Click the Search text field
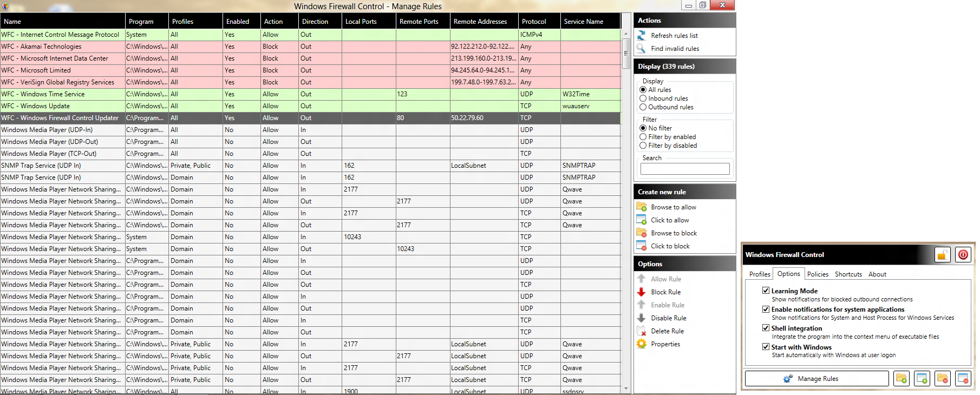 click(x=685, y=169)
